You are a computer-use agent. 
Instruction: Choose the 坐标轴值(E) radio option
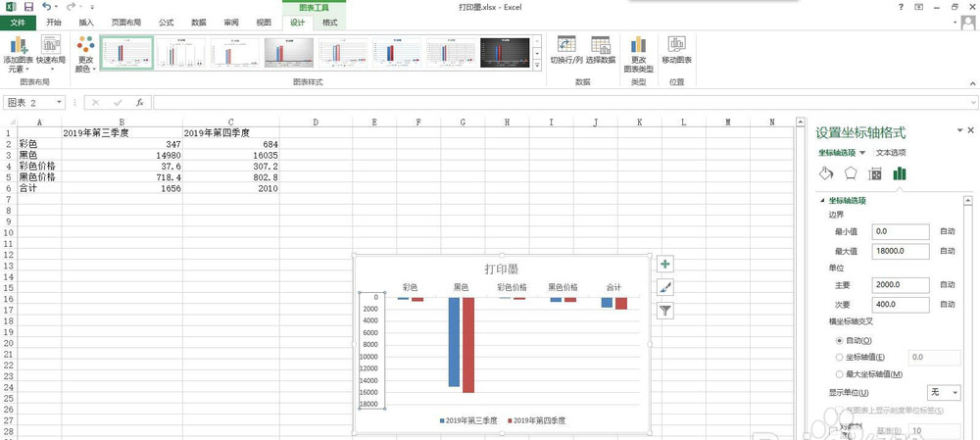tap(839, 358)
